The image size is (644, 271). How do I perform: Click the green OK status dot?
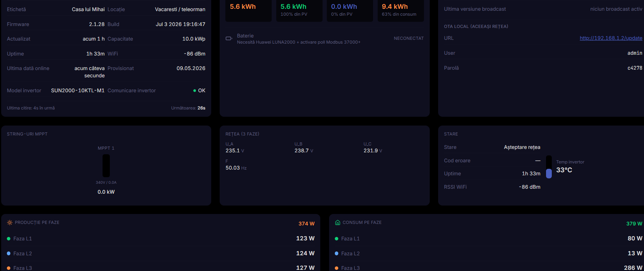[195, 91]
